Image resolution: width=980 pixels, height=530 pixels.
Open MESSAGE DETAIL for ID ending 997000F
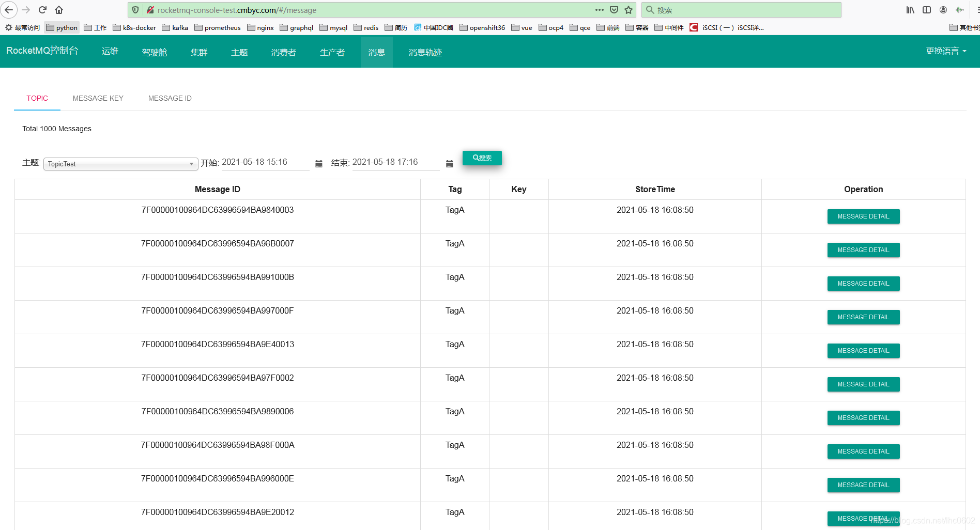point(863,317)
